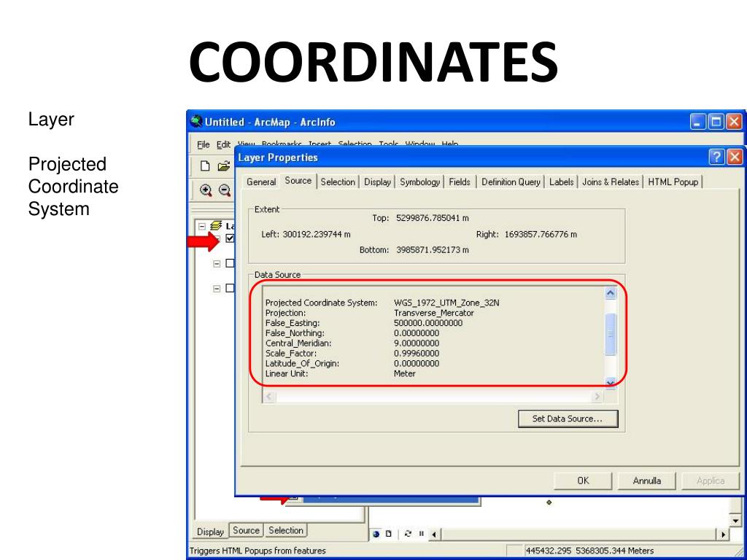Select the Zoom Out magnifier tool

click(225, 191)
